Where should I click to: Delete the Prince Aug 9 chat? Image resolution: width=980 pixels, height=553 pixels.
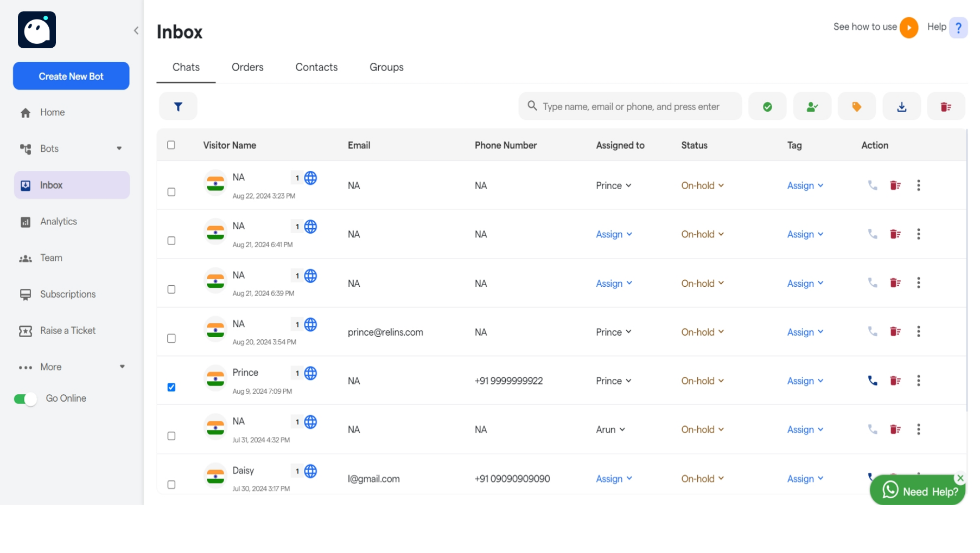(895, 381)
